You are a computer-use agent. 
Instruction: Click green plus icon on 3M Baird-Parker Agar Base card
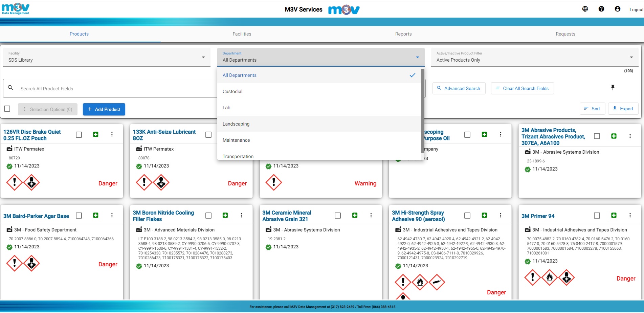click(x=96, y=215)
